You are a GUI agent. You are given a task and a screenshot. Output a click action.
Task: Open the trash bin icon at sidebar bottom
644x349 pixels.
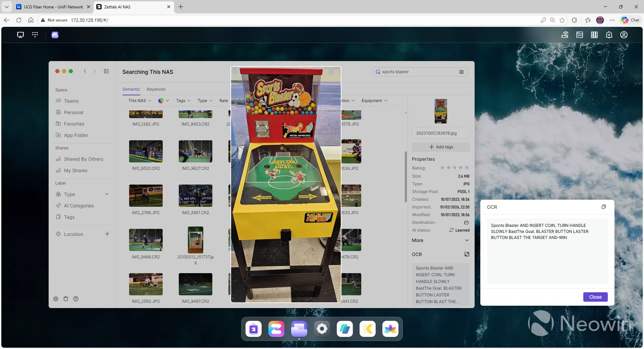(x=66, y=299)
